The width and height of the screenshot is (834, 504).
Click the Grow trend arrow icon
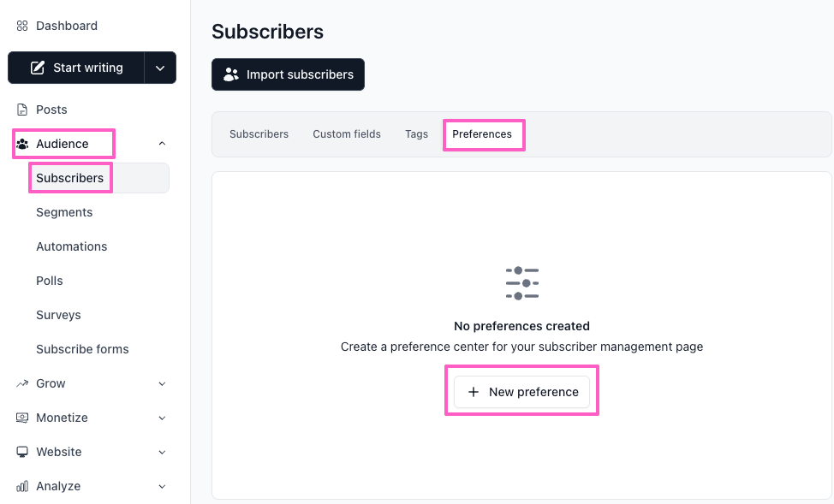click(22, 383)
